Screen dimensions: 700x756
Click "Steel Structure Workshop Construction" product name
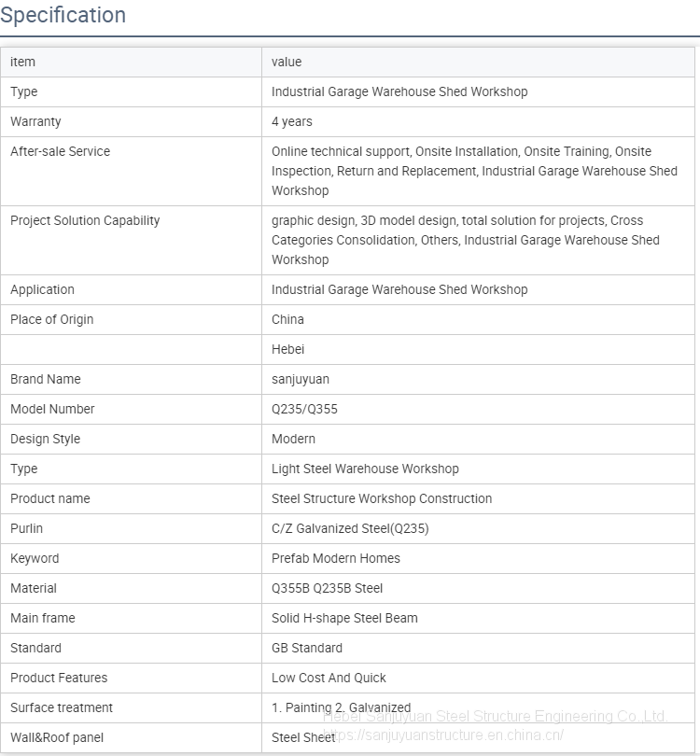[x=382, y=498]
